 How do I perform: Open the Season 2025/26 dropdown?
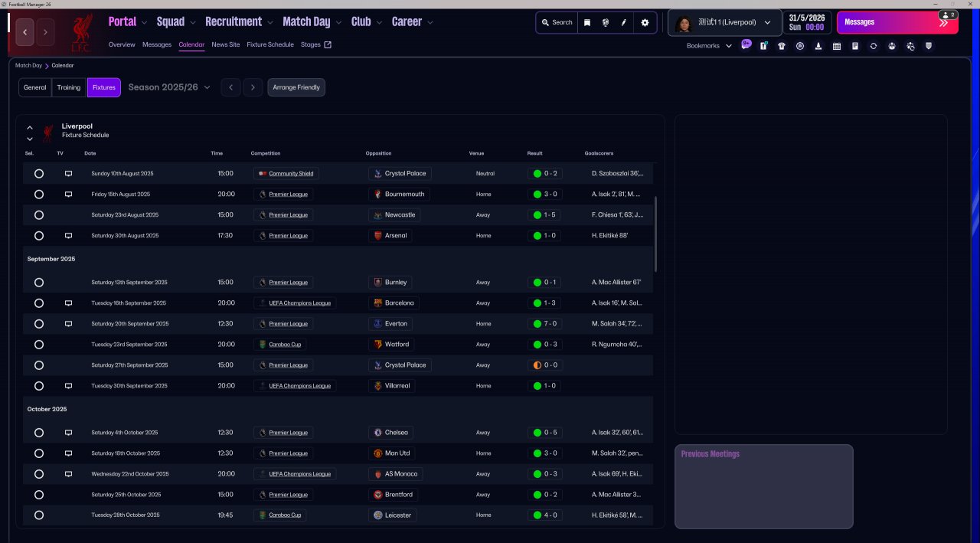pyautogui.click(x=168, y=87)
